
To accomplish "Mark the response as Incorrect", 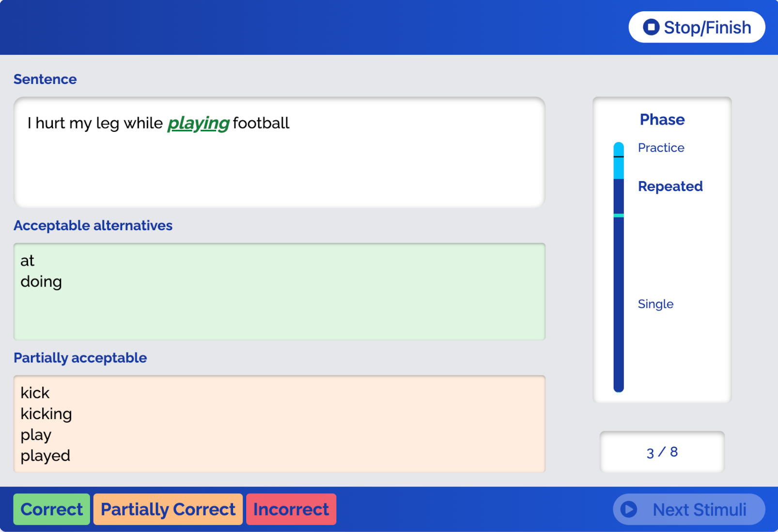I will point(291,509).
